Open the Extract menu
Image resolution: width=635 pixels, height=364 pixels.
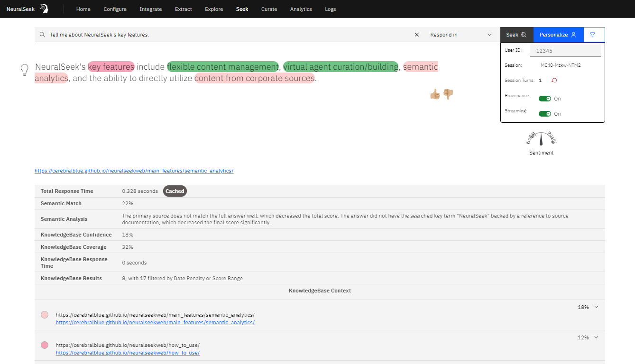click(184, 9)
